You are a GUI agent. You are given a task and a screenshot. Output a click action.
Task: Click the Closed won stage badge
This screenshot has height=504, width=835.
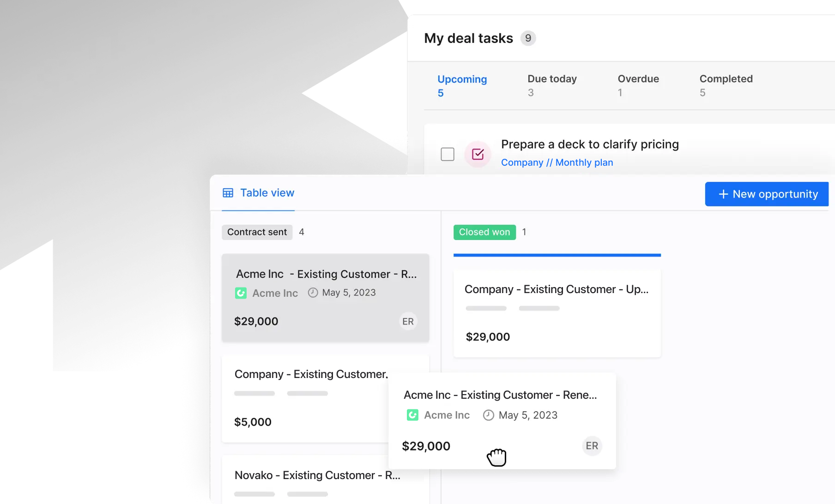pos(484,232)
